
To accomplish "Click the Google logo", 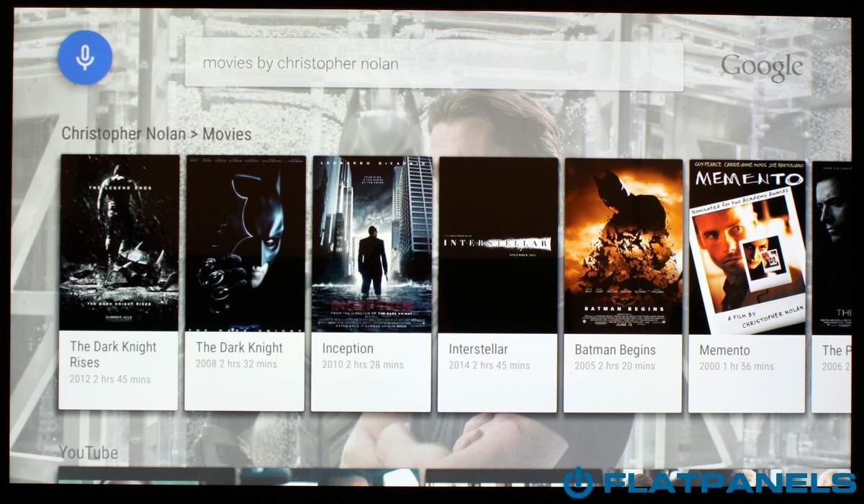I will (x=762, y=68).
